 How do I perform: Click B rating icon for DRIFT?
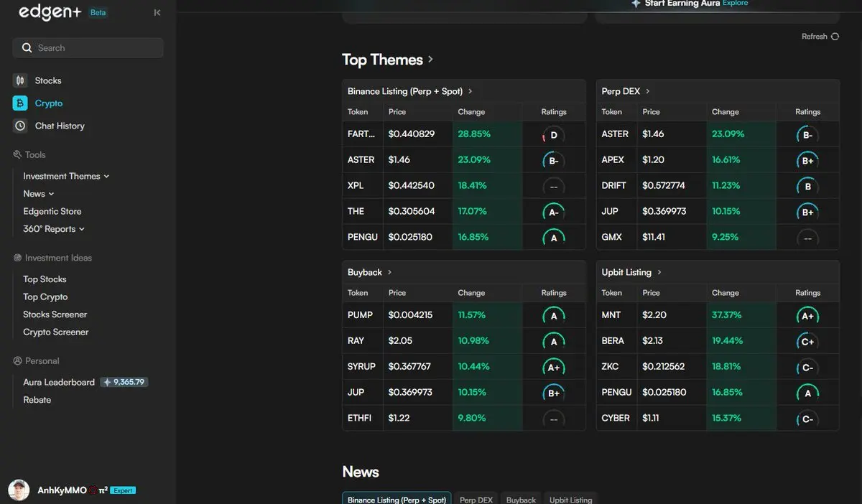(x=807, y=187)
